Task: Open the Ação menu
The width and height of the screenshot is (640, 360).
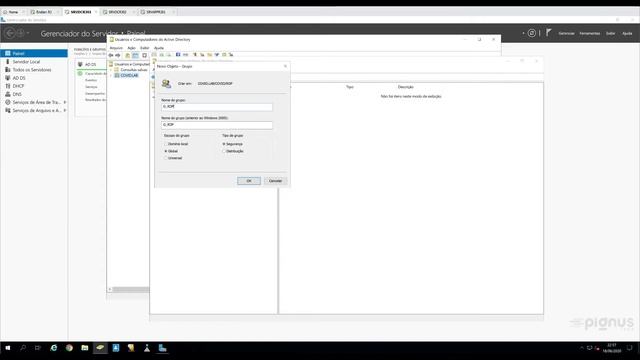Action: [131, 48]
